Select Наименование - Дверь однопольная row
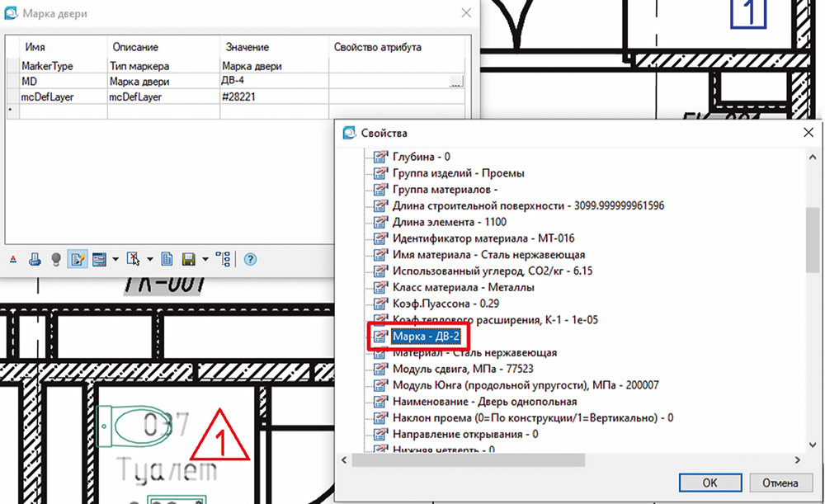The width and height of the screenshot is (825, 504). [484, 402]
